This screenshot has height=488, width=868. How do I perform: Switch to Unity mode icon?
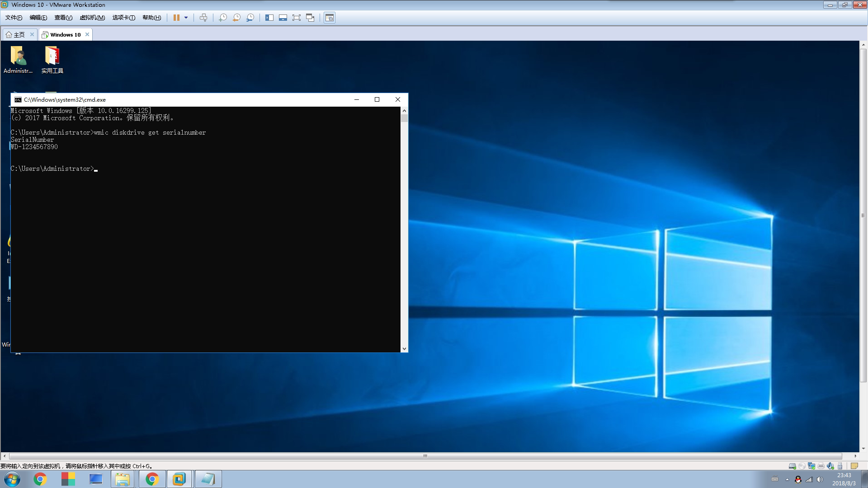[x=310, y=18]
